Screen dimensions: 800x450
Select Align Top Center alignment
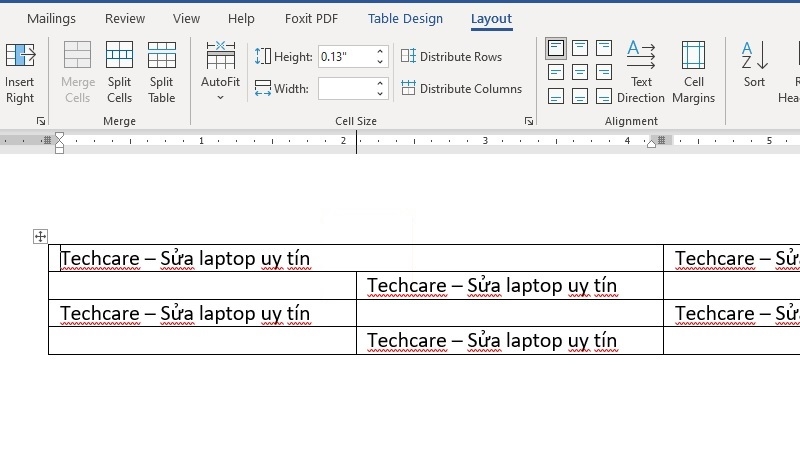tap(580, 48)
